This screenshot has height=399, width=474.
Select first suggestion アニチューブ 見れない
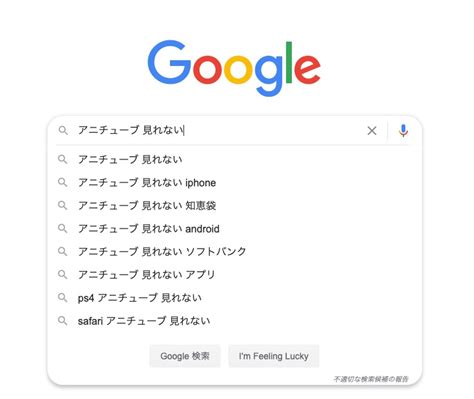pos(235,159)
